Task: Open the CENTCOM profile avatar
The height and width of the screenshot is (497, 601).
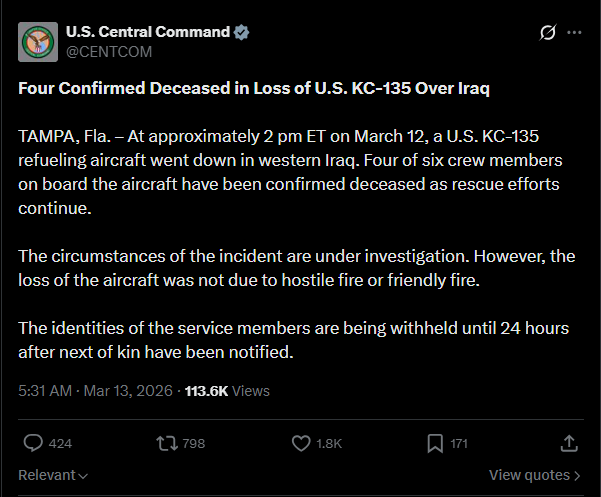Action: 37,41
